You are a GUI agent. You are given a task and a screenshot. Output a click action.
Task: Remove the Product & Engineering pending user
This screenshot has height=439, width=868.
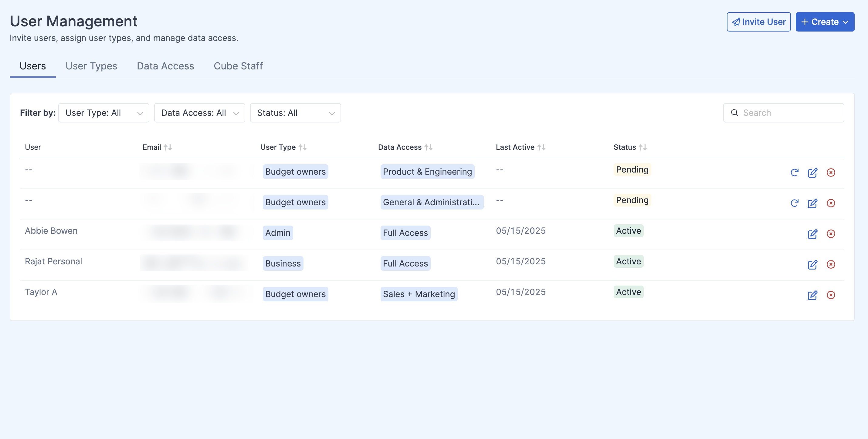pyautogui.click(x=831, y=173)
